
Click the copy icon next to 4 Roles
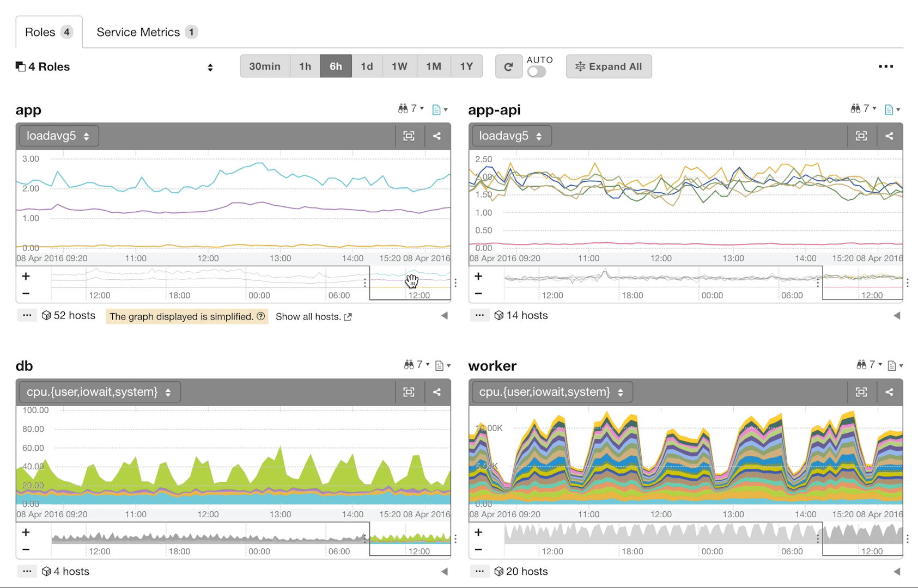pyautogui.click(x=20, y=66)
